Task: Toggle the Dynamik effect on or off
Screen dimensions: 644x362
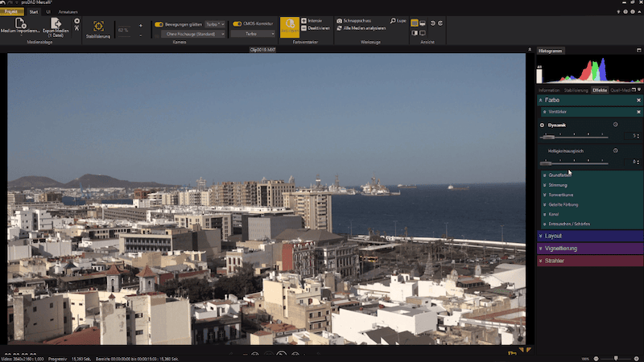Action: point(542,125)
